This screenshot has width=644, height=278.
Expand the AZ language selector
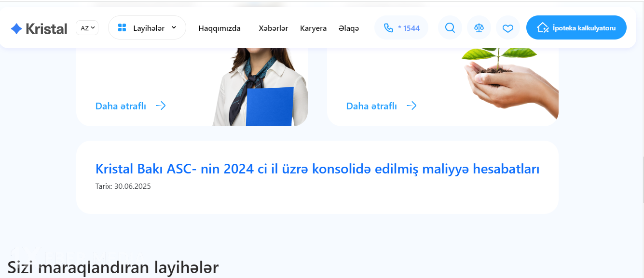click(x=87, y=28)
